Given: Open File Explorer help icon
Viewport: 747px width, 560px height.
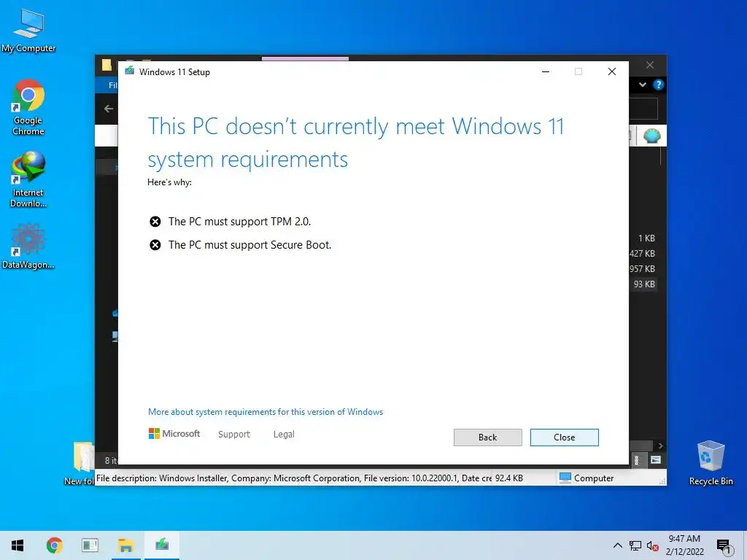Looking at the screenshot, I should tap(659, 85).
